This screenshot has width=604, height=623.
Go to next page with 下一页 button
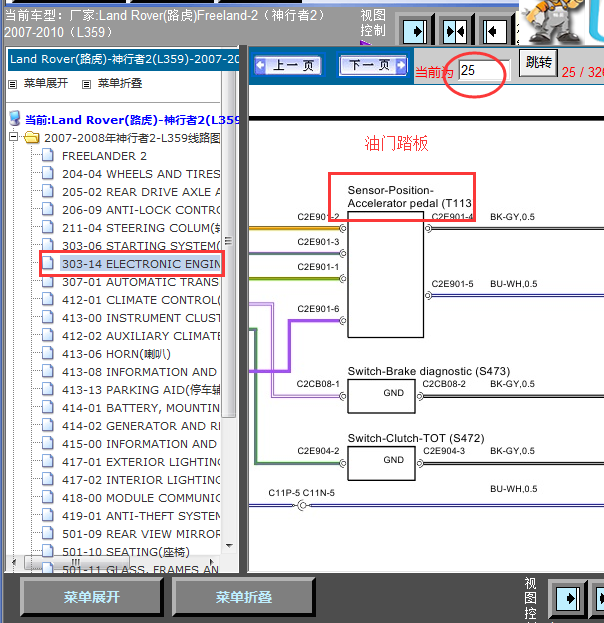coord(374,65)
